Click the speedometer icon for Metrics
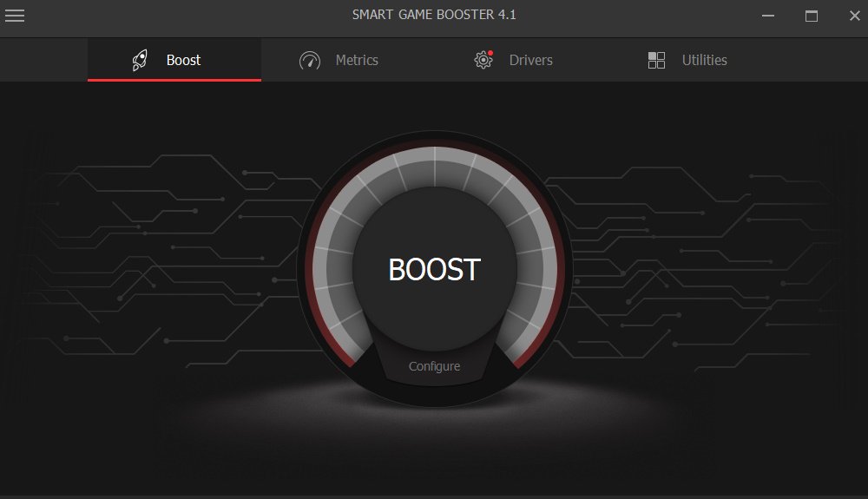This screenshot has width=868, height=499. tap(310, 61)
